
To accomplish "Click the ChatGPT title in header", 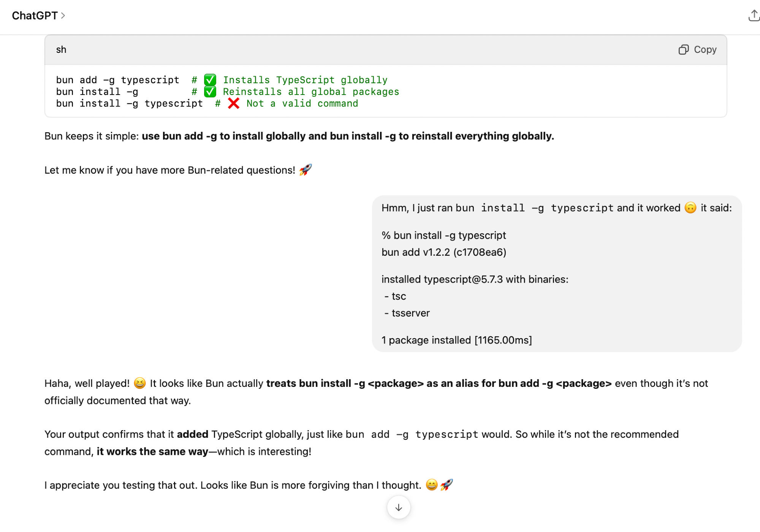I will point(35,16).
